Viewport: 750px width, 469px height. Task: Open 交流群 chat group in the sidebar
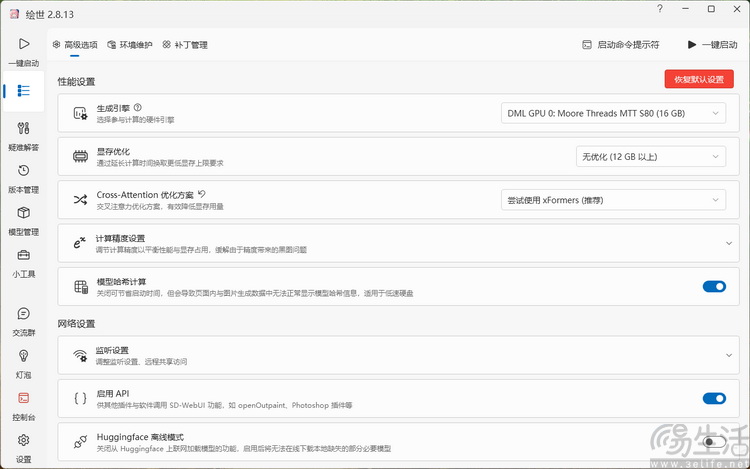click(23, 321)
